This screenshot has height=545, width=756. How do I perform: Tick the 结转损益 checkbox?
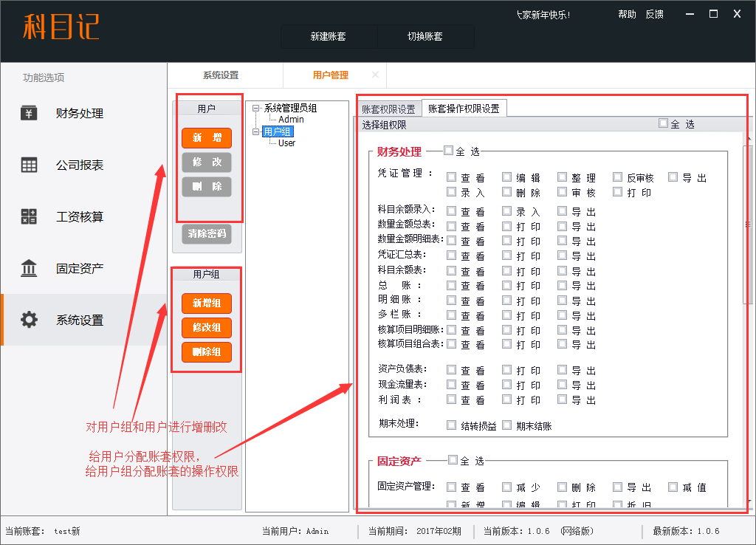pyautogui.click(x=451, y=425)
